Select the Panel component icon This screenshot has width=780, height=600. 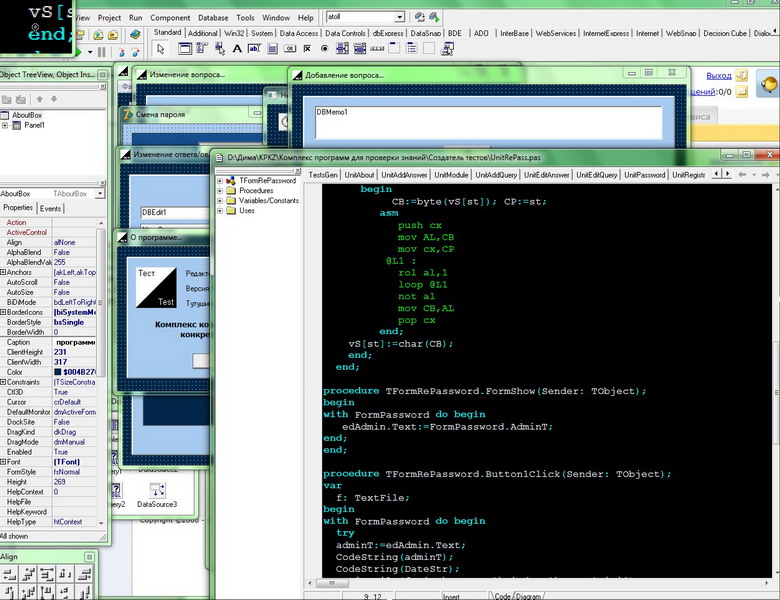(429, 49)
